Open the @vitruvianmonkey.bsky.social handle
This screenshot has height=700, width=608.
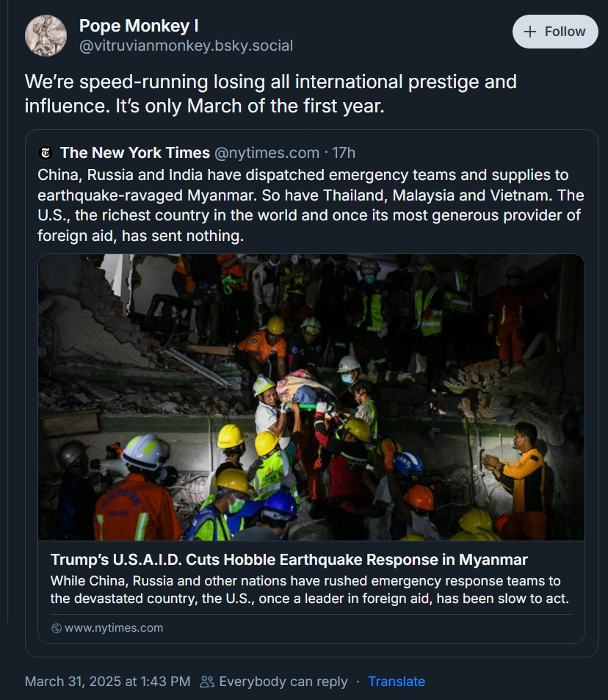coord(187,46)
